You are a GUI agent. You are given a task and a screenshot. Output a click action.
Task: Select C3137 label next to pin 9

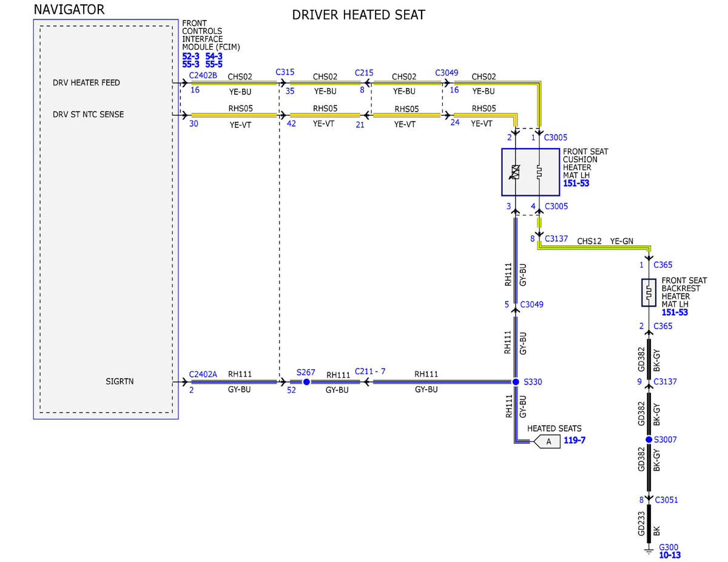(665, 382)
